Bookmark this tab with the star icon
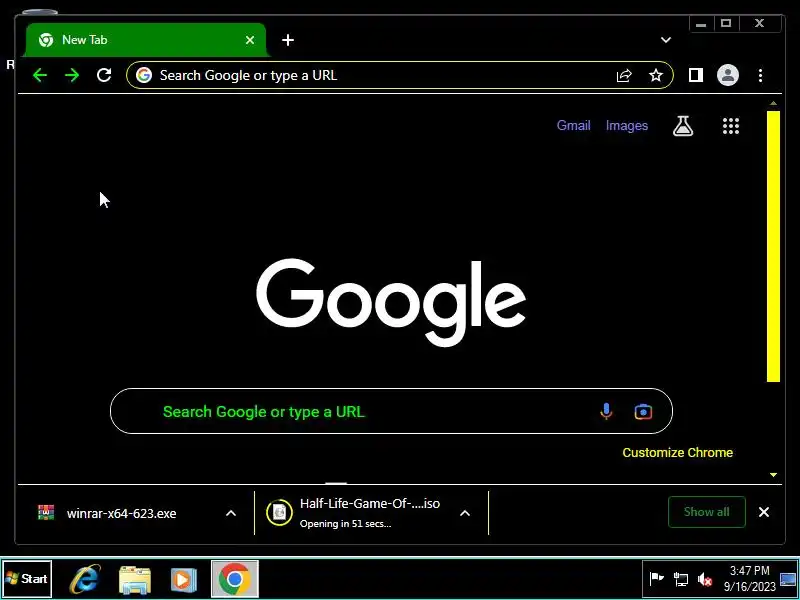This screenshot has width=800, height=600. click(656, 76)
